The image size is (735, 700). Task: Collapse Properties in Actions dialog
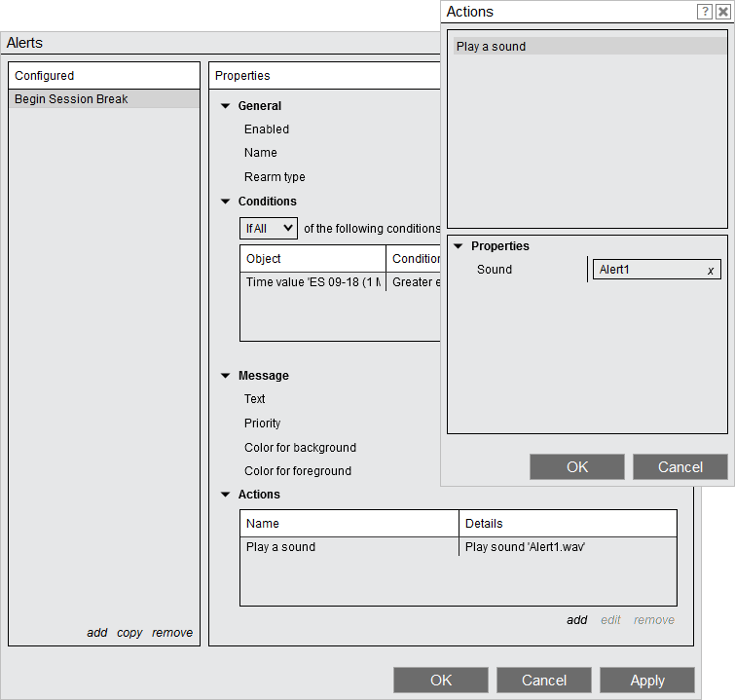[x=459, y=246]
